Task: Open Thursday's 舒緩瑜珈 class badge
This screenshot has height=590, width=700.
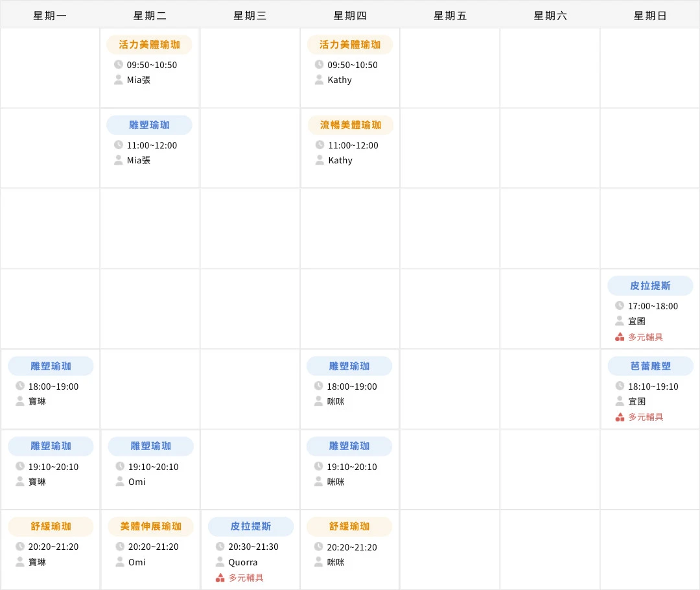Action: click(x=350, y=526)
